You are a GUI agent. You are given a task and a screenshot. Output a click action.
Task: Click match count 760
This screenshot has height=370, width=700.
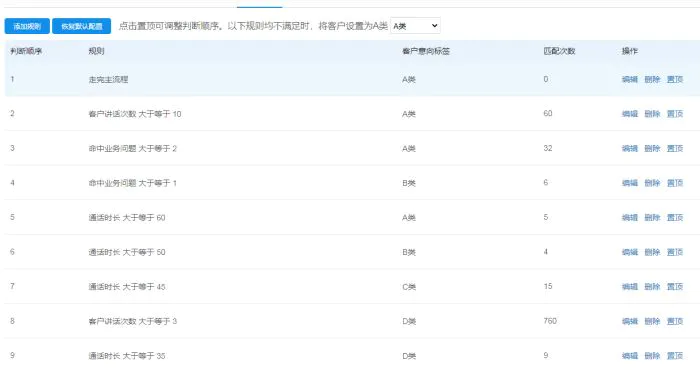pos(550,321)
